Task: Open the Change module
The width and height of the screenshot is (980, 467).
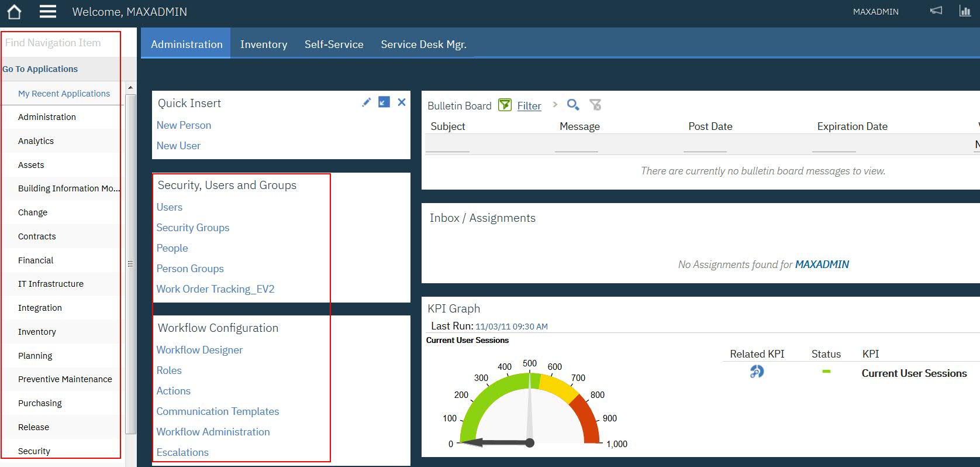Action: pyautogui.click(x=33, y=212)
